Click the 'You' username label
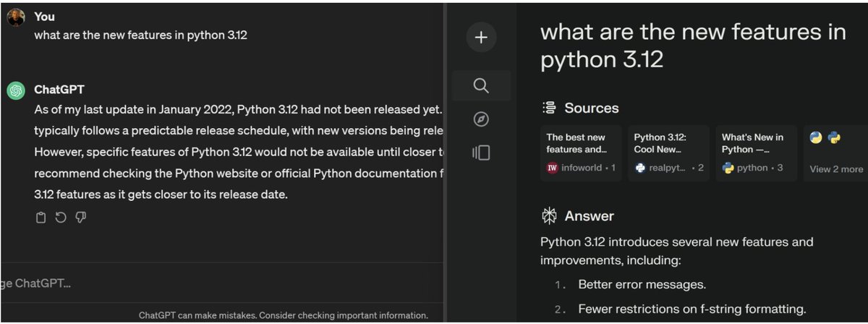The image size is (868, 324). [x=44, y=16]
